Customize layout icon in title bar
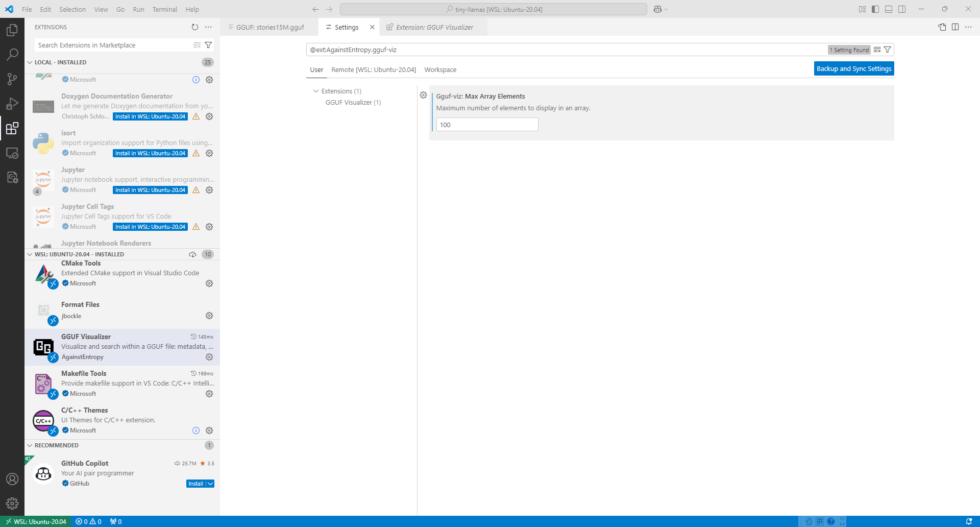The height and width of the screenshot is (527, 980). [862, 9]
